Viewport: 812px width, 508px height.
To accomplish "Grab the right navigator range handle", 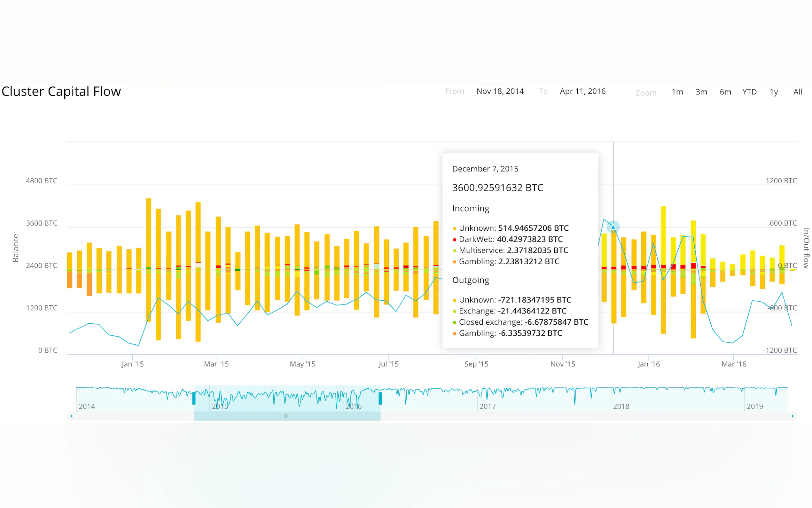I will click(x=380, y=399).
